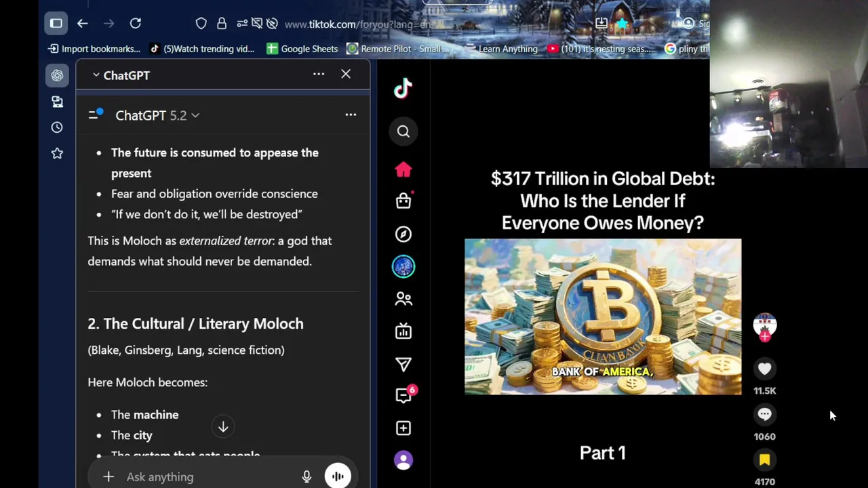Upload a video with the plus square icon
The height and width of the screenshot is (488, 868).
click(x=403, y=428)
